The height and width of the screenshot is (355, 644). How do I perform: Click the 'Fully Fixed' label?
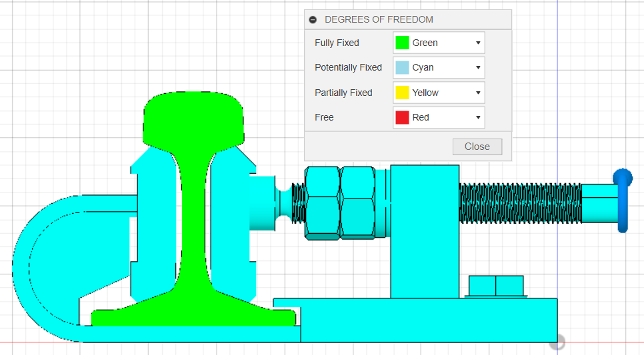337,43
